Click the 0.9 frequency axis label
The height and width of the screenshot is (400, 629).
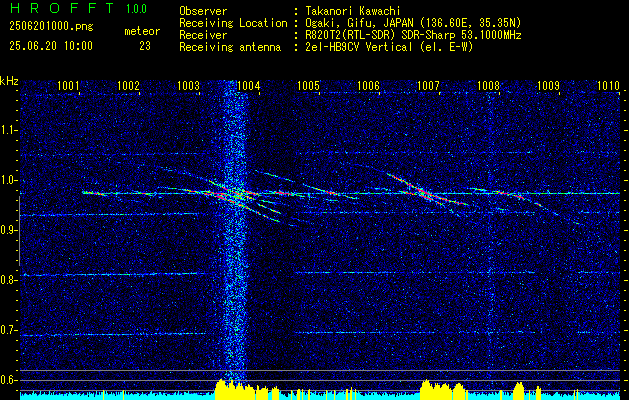tap(9, 230)
